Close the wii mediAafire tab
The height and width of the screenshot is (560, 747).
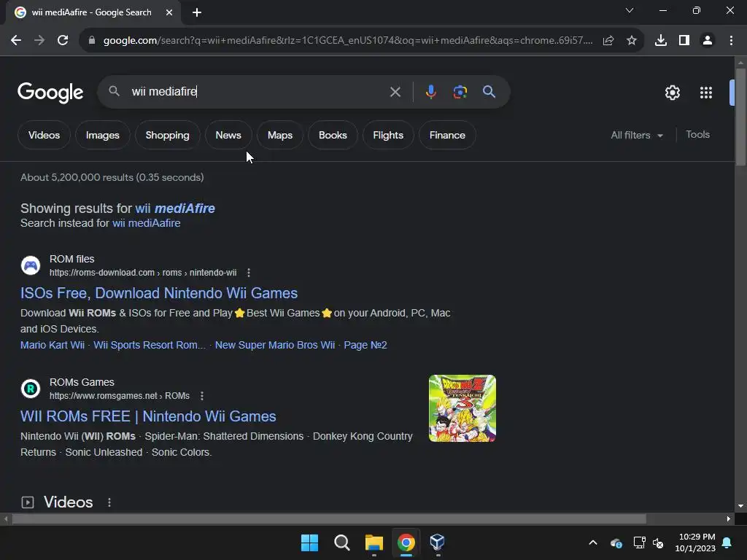tap(169, 12)
